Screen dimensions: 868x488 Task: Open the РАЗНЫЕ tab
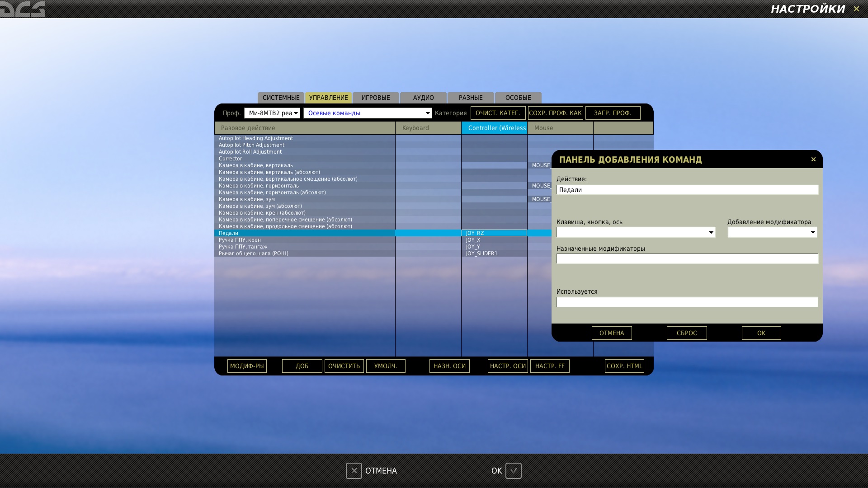pyautogui.click(x=471, y=98)
